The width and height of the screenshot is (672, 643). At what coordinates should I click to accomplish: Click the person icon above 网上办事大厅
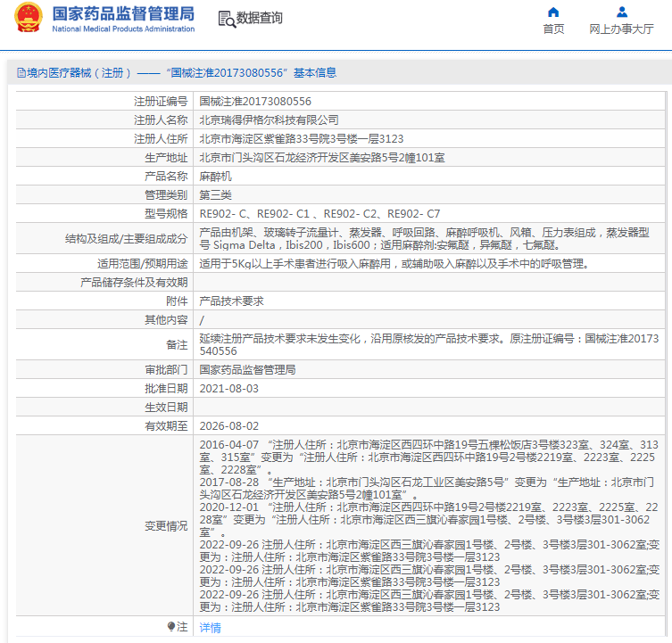click(x=621, y=12)
